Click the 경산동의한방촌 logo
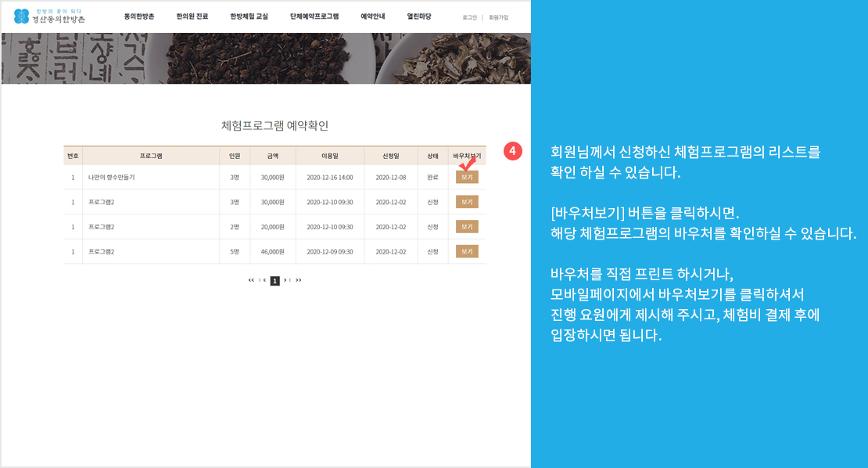Image resolution: width=868 pixels, height=468 pixels. (49, 16)
